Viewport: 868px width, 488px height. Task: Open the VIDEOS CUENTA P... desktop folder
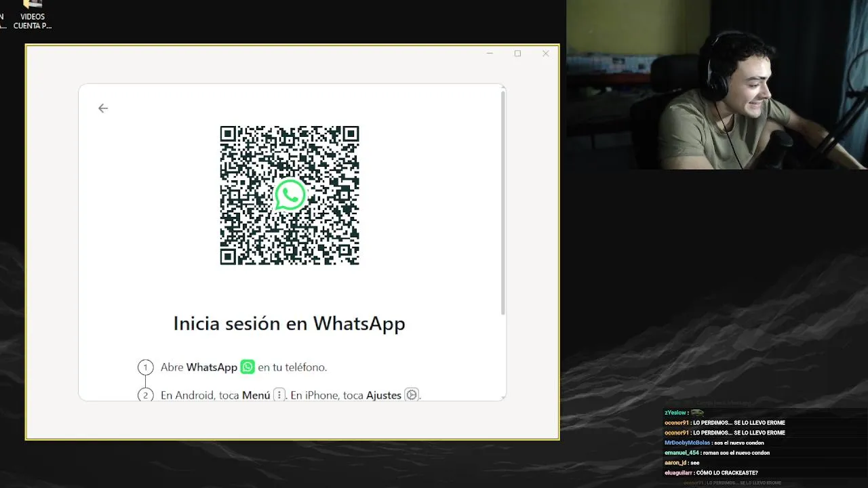32,15
